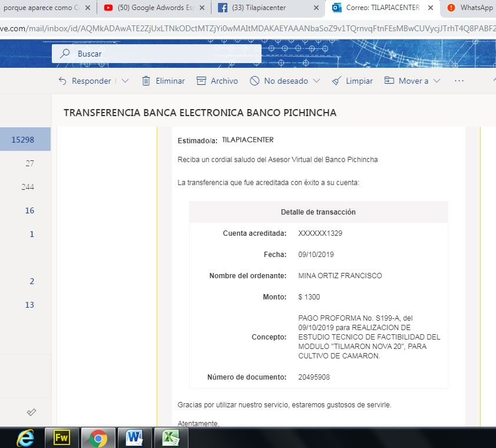The height and width of the screenshot is (448, 496).
Task: Click the Facebook favicon on the tab
Action: click(x=223, y=8)
